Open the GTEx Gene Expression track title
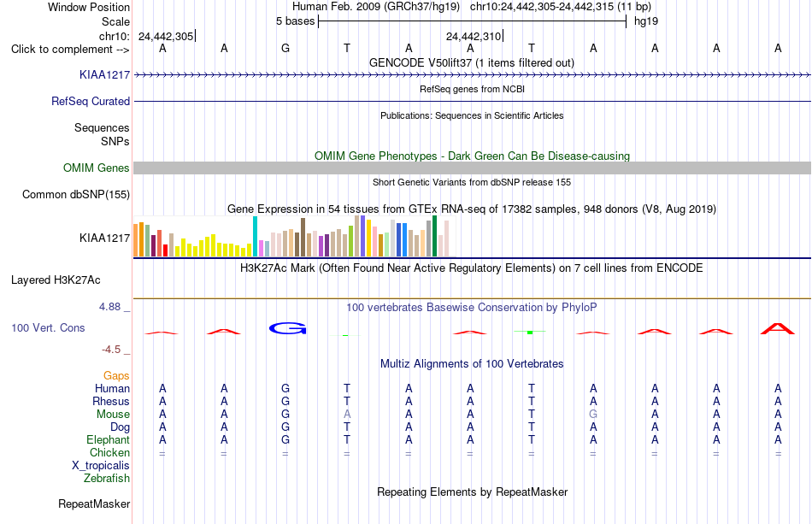812x524 pixels. coord(472,209)
